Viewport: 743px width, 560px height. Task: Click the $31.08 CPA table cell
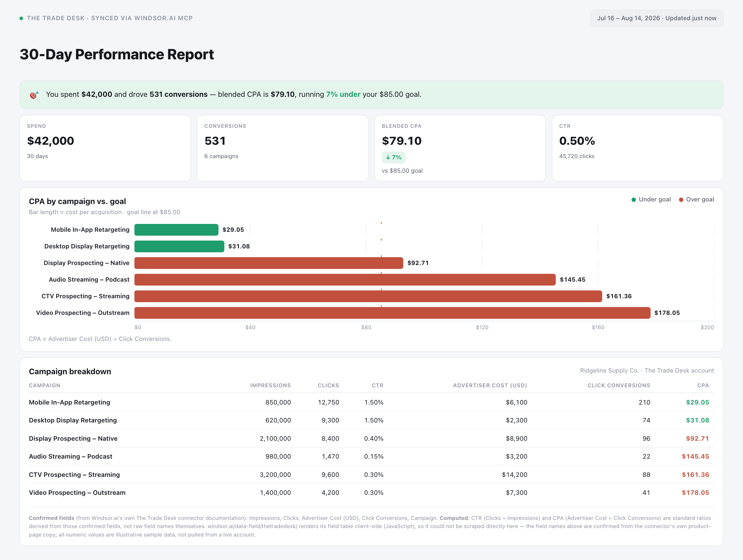[x=697, y=420]
